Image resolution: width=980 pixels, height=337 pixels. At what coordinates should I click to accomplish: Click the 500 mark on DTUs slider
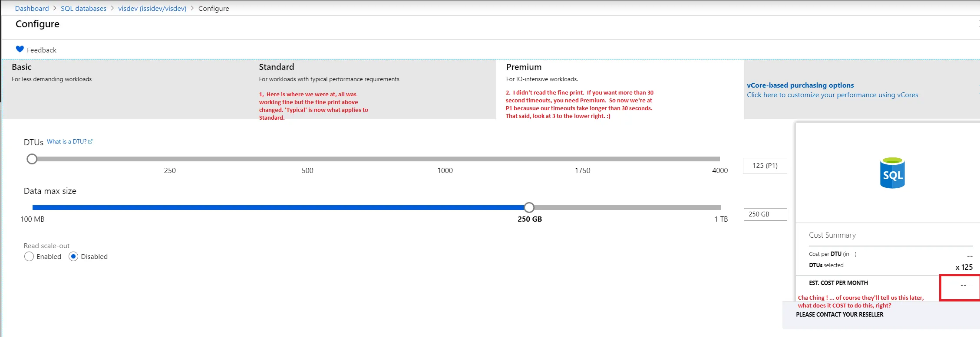point(307,170)
